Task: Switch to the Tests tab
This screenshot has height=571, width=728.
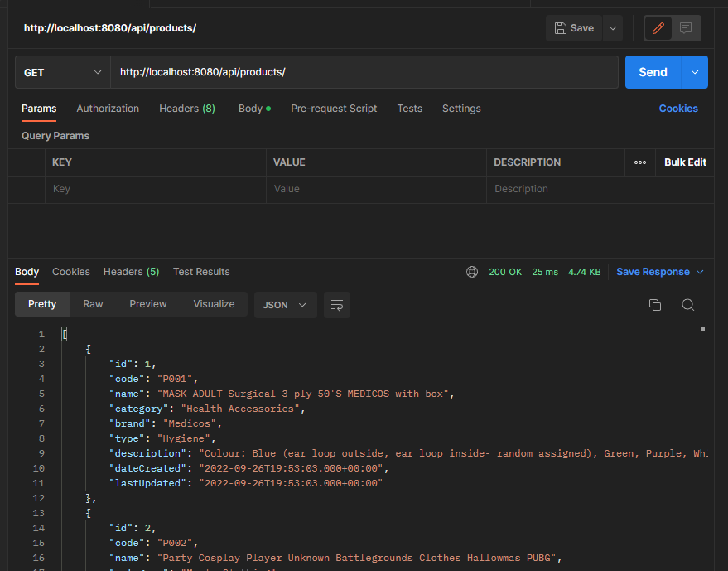Action: click(x=409, y=109)
